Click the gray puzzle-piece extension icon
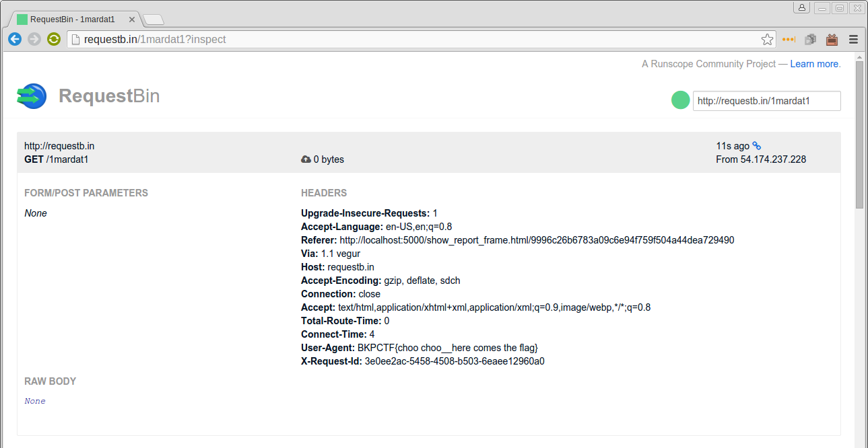868x448 pixels. 810,40
